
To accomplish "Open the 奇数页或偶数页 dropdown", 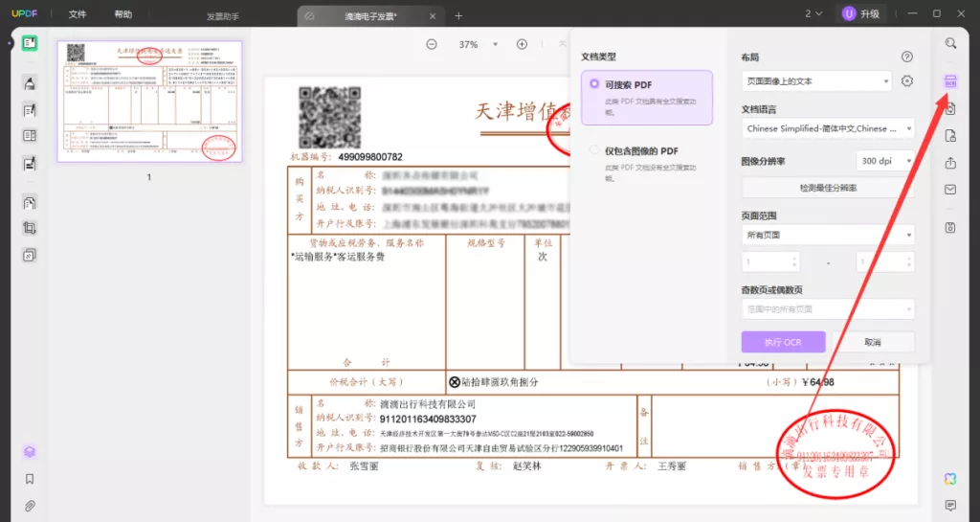I will click(x=828, y=309).
